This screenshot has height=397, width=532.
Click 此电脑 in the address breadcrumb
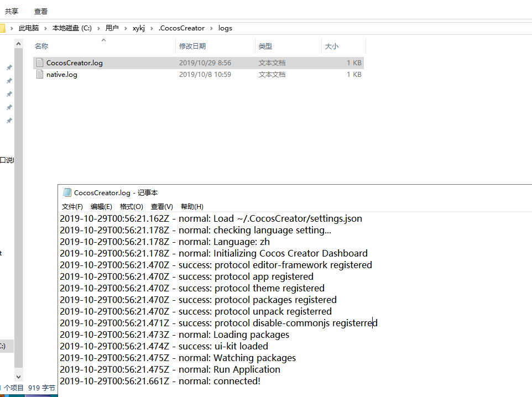(x=29, y=28)
